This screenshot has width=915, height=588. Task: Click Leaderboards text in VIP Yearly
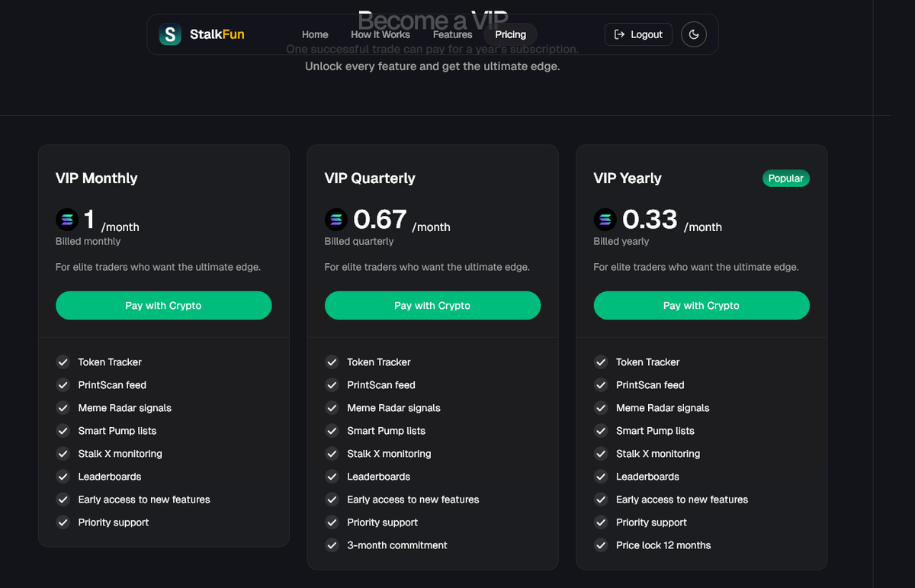click(x=647, y=477)
